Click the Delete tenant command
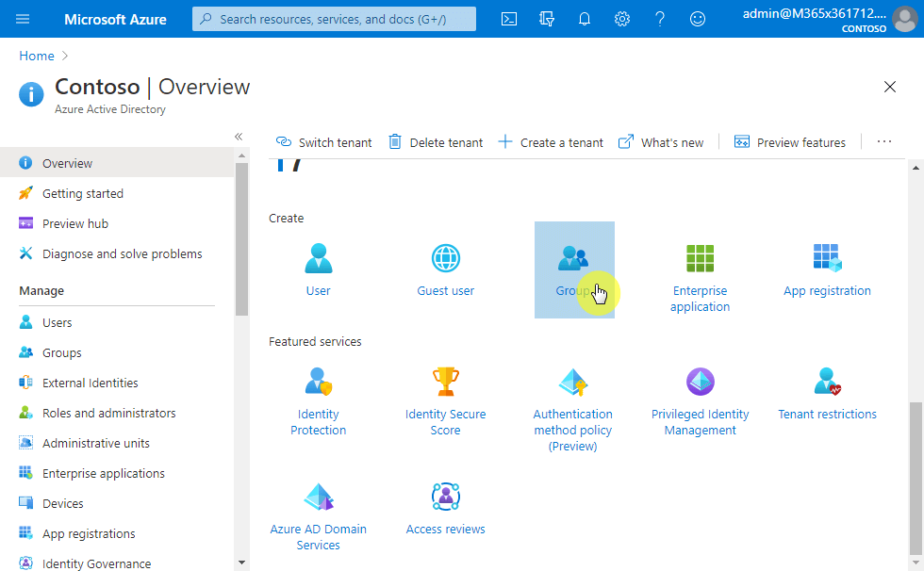 point(436,142)
